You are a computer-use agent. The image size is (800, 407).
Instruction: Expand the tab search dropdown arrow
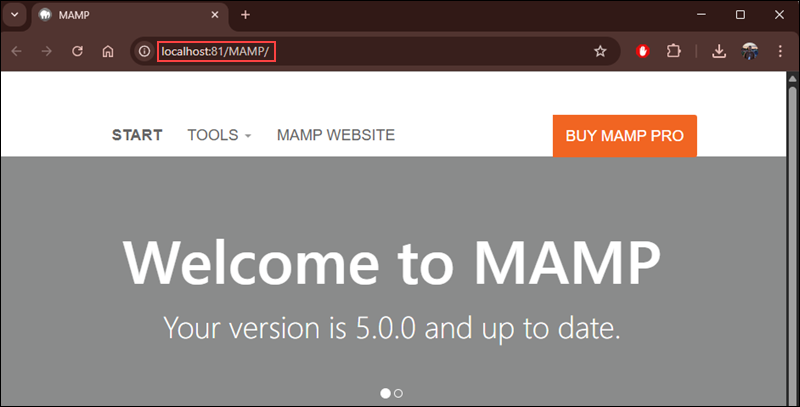[x=15, y=15]
